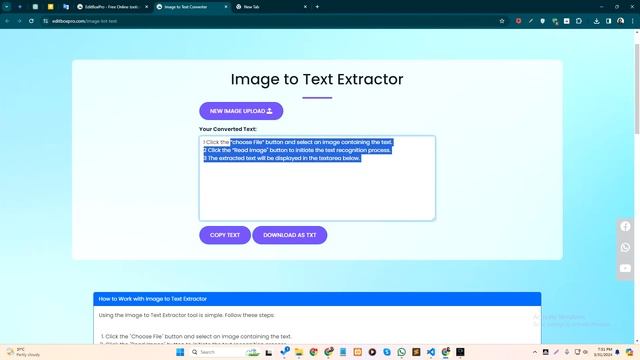Image resolution: width=640 pixels, height=360 pixels.
Task: Click the How to Work with Image to Text Extractor header
Action: pos(317,299)
